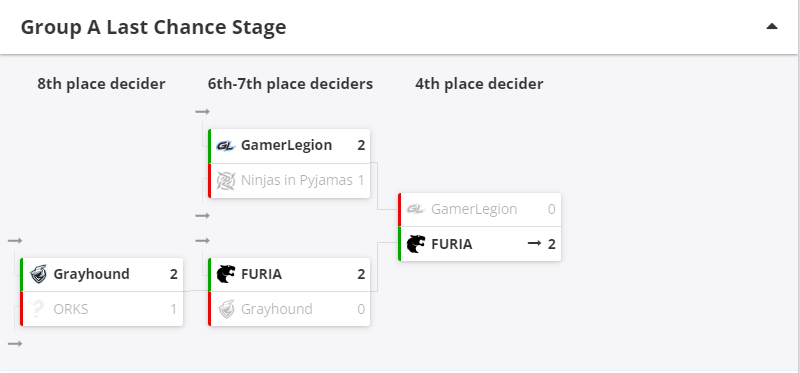Open the bold Grayhound team name link
Image resolution: width=800 pixels, height=373 pixels.
coord(91,274)
